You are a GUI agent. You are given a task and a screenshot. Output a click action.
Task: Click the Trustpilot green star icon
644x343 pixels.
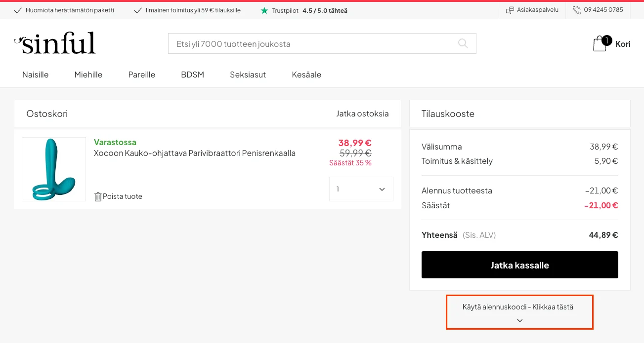pyautogui.click(x=264, y=10)
